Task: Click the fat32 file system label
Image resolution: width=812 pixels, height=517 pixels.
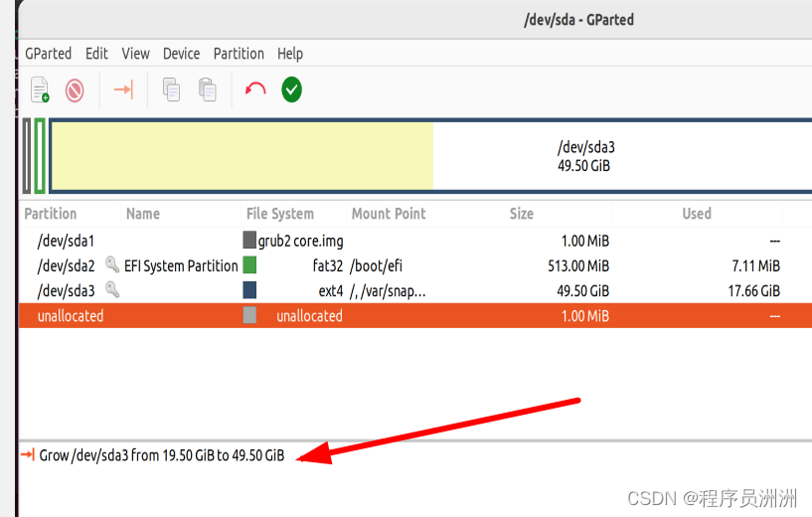Action: [x=328, y=265]
